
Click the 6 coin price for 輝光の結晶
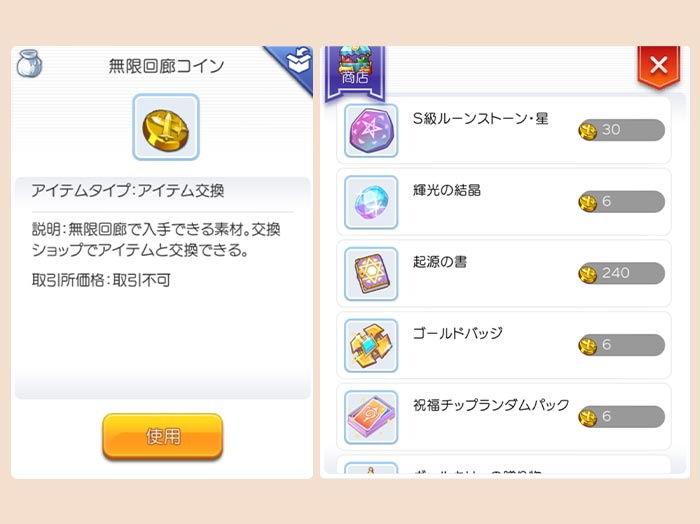coord(621,202)
